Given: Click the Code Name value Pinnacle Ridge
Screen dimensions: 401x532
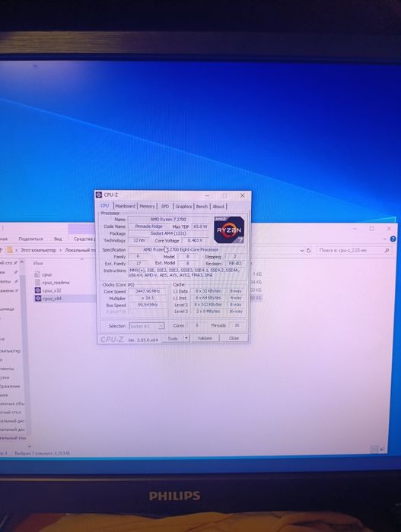Looking at the screenshot, I should pos(148,226).
